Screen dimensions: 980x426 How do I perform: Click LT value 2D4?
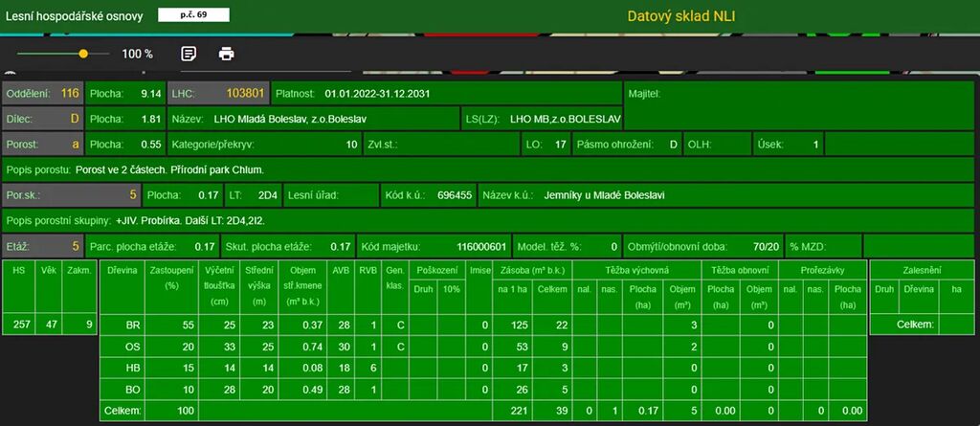click(x=268, y=195)
